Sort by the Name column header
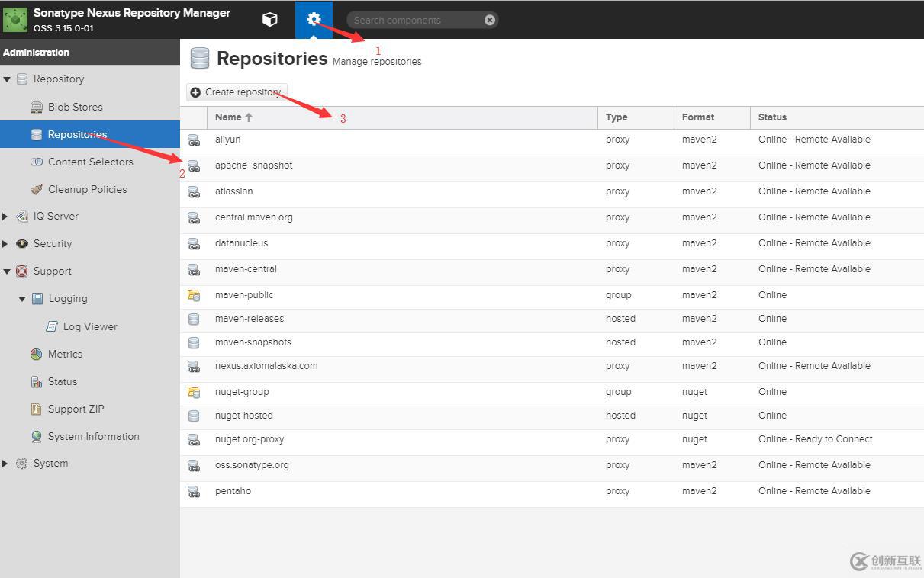 [402, 117]
